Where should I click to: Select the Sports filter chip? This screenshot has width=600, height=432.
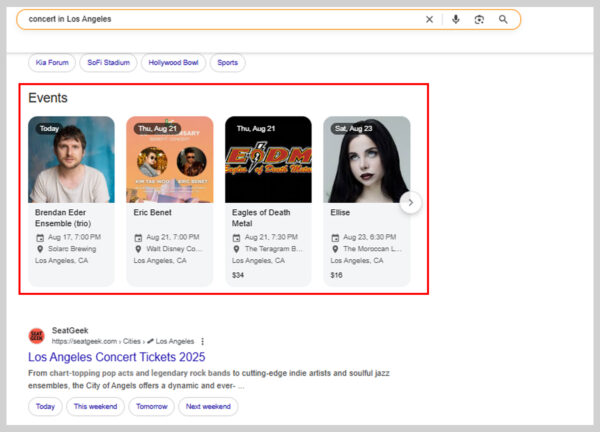coord(228,63)
